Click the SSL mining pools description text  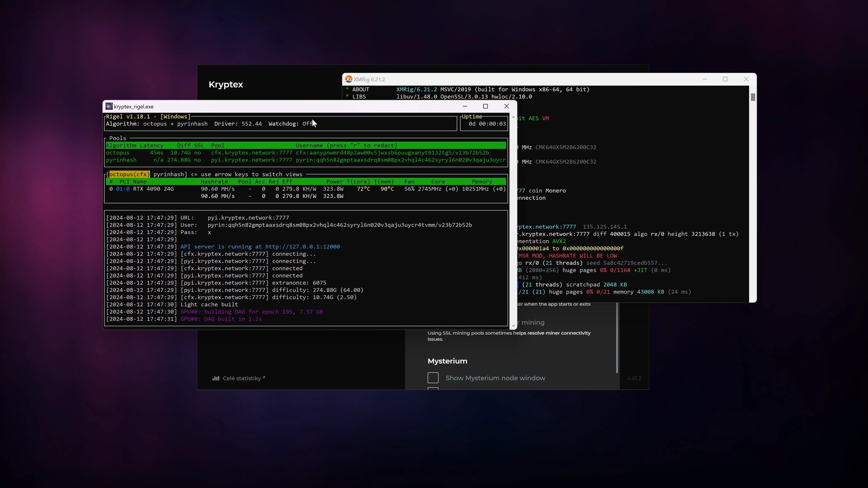(509, 336)
